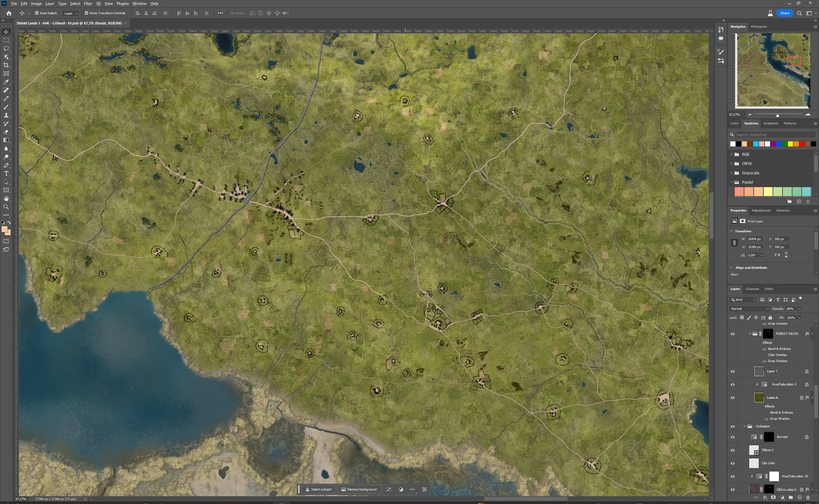Click the Share button
The height and width of the screenshot is (504, 819).
(784, 13)
